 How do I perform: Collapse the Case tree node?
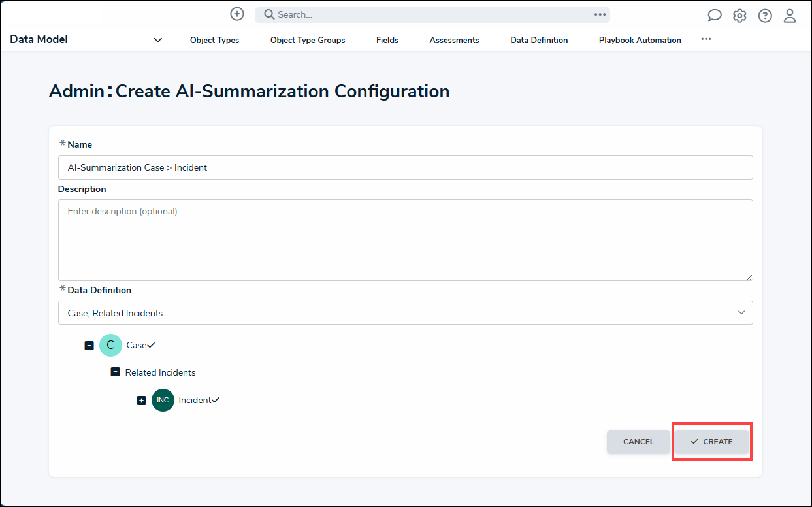pyautogui.click(x=89, y=346)
